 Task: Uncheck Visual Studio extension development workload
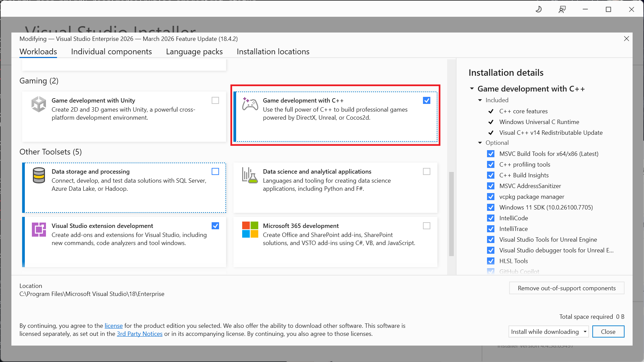215,226
